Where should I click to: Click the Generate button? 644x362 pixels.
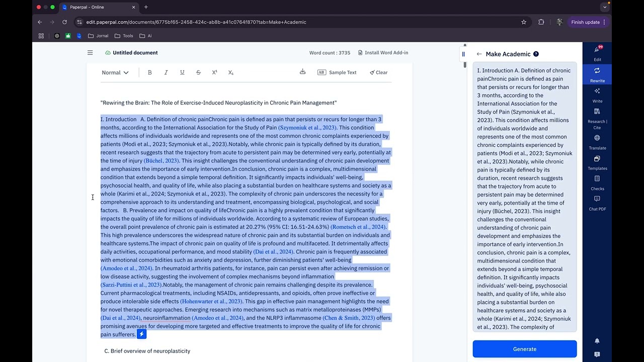coord(525,349)
